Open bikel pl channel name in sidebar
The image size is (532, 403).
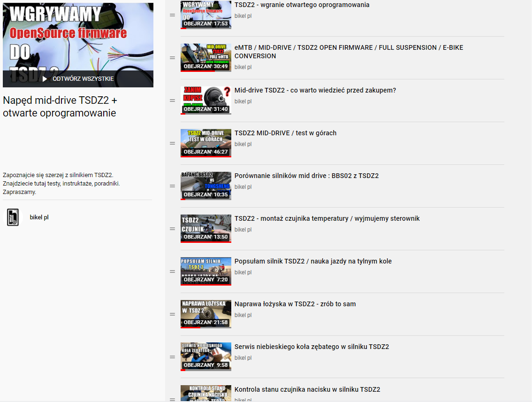coord(39,217)
